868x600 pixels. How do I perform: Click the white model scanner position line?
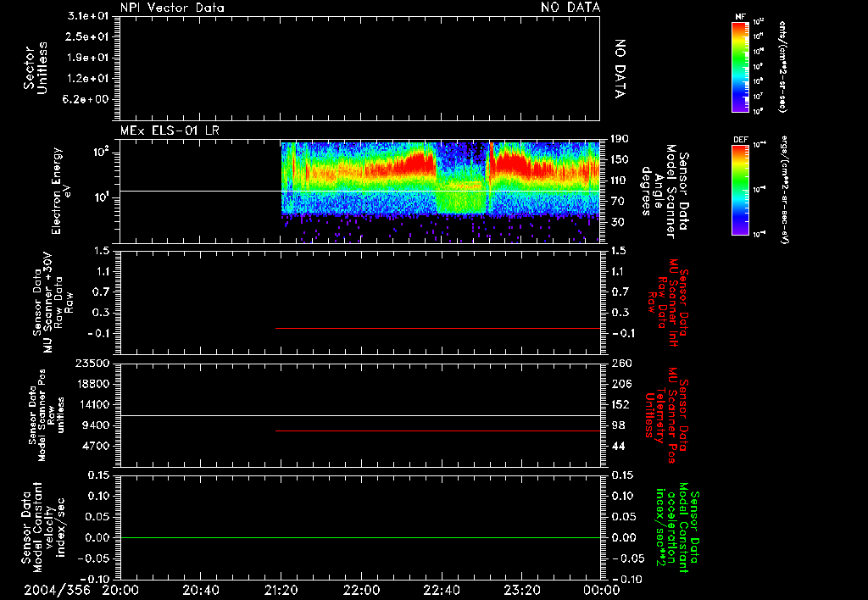[x=359, y=416]
